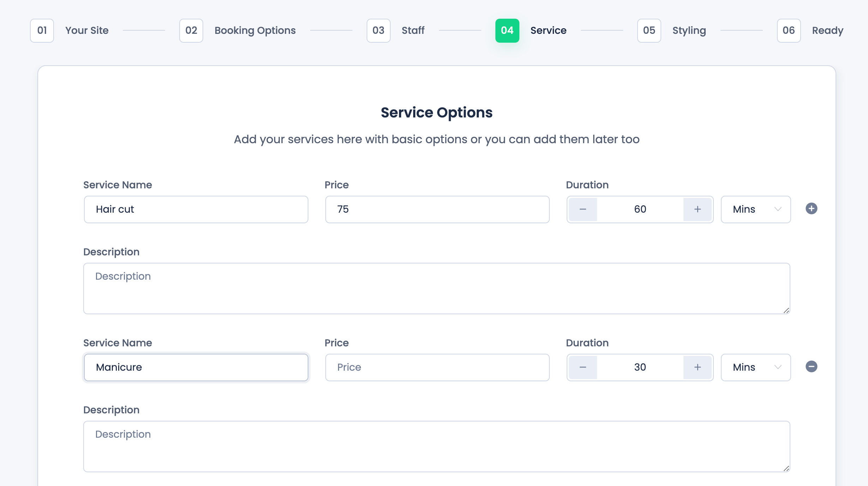Decrease Manicure duration with minus button
This screenshot has height=486, width=868.
(583, 367)
